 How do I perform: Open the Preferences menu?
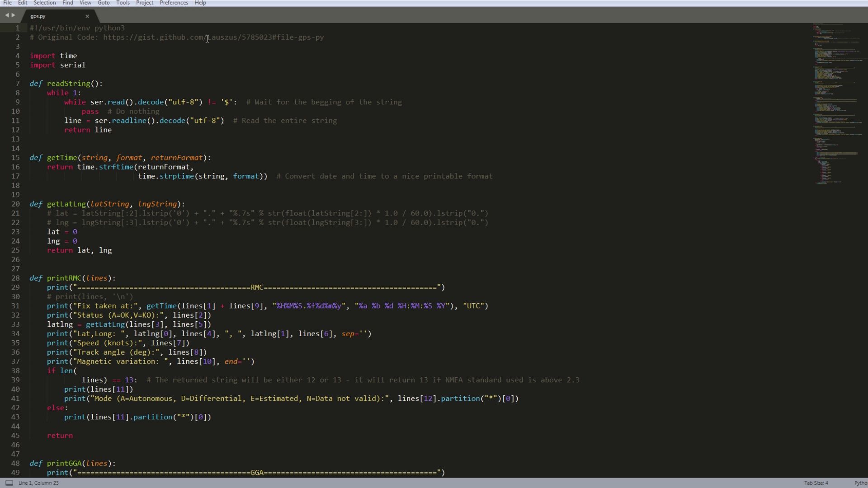point(174,3)
